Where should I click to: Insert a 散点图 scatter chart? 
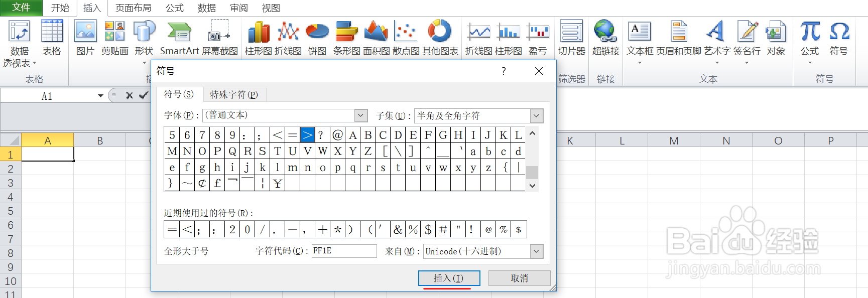tap(406, 38)
